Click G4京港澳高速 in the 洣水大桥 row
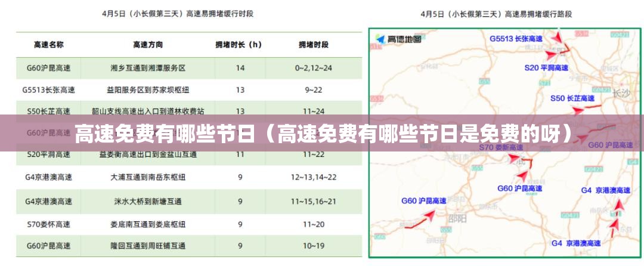 click(x=48, y=202)
